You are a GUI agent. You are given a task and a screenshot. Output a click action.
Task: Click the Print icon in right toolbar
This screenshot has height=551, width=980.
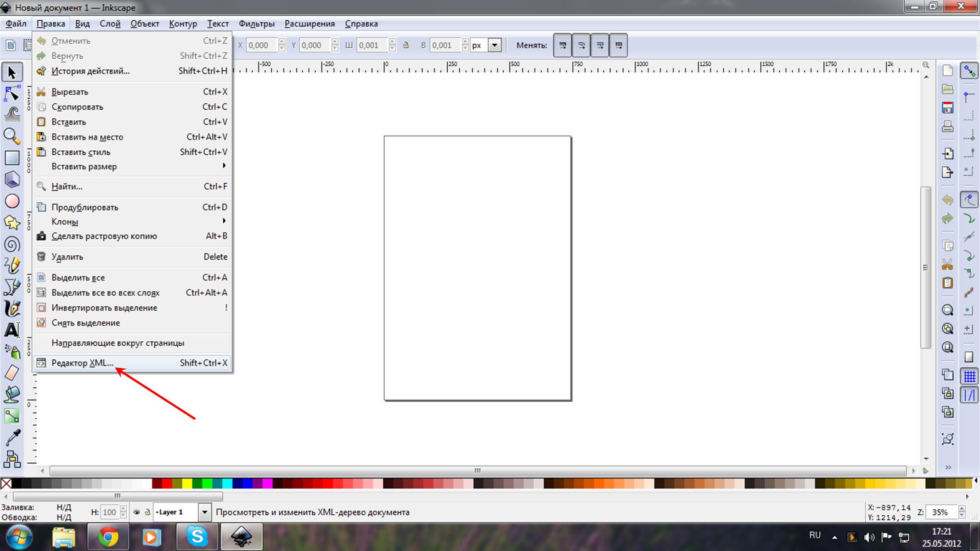pyautogui.click(x=947, y=126)
